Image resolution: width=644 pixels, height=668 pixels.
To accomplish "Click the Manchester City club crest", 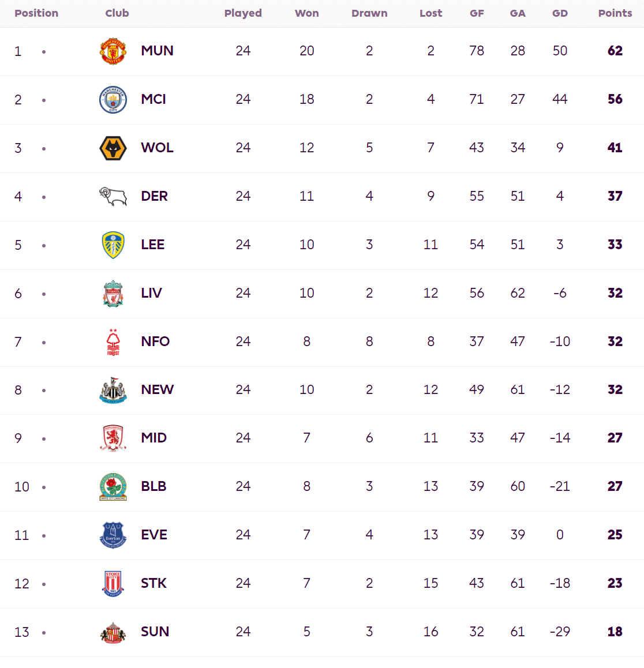I will tap(113, 100).
